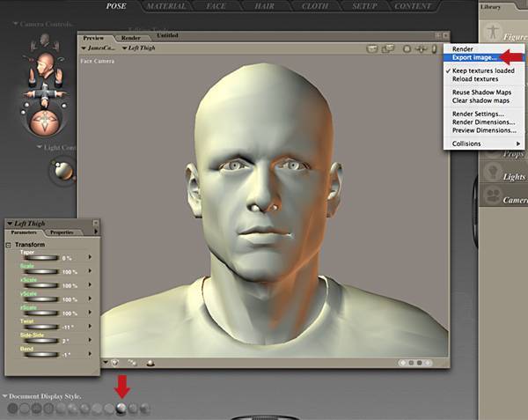Viewport: 528px width, 420px height.
Task: Toggle Keep textures loaded option
Action: (483, 70)
